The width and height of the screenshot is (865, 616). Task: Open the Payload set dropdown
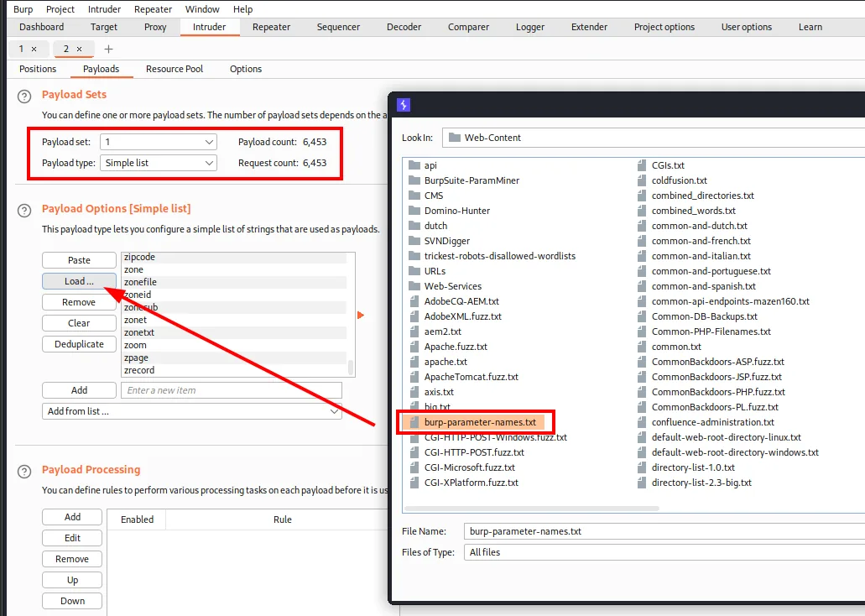[159, 142]
